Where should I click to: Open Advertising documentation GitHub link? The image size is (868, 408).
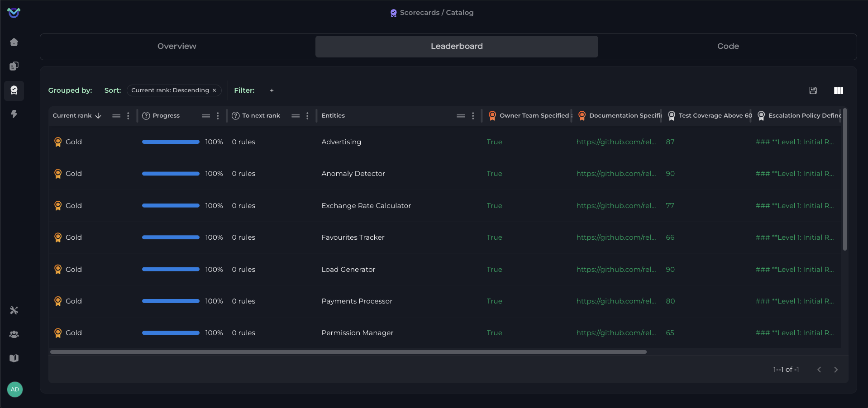coord(615,142)
